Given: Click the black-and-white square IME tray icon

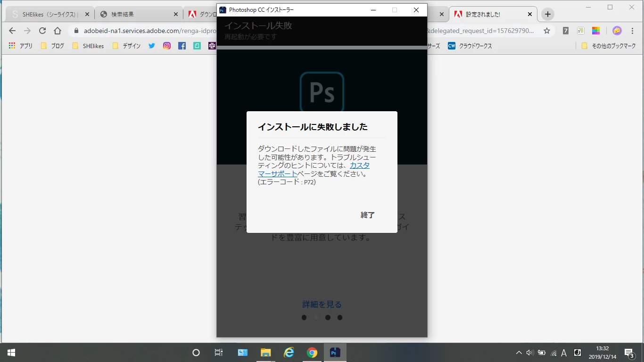Looking at the screenshot, I should (x=578, y=353).
